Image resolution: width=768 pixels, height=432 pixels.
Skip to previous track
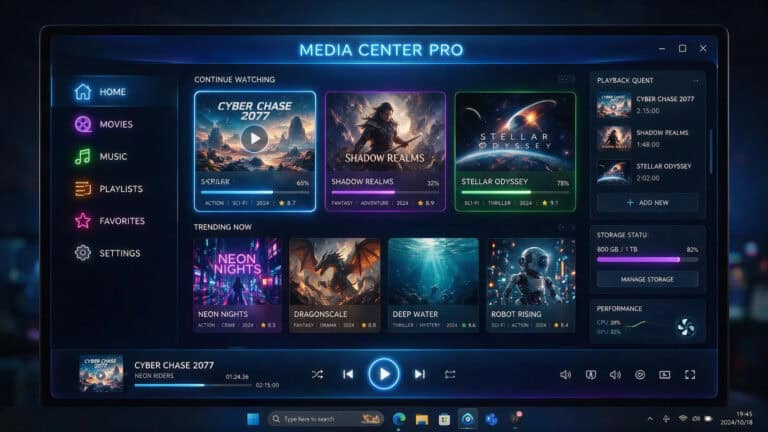[348, 374]
